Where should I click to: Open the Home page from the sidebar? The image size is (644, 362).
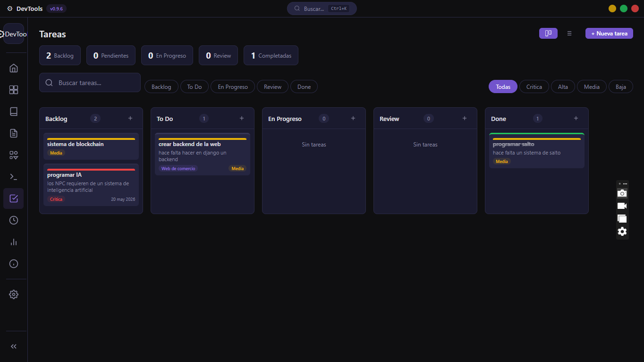14,68
